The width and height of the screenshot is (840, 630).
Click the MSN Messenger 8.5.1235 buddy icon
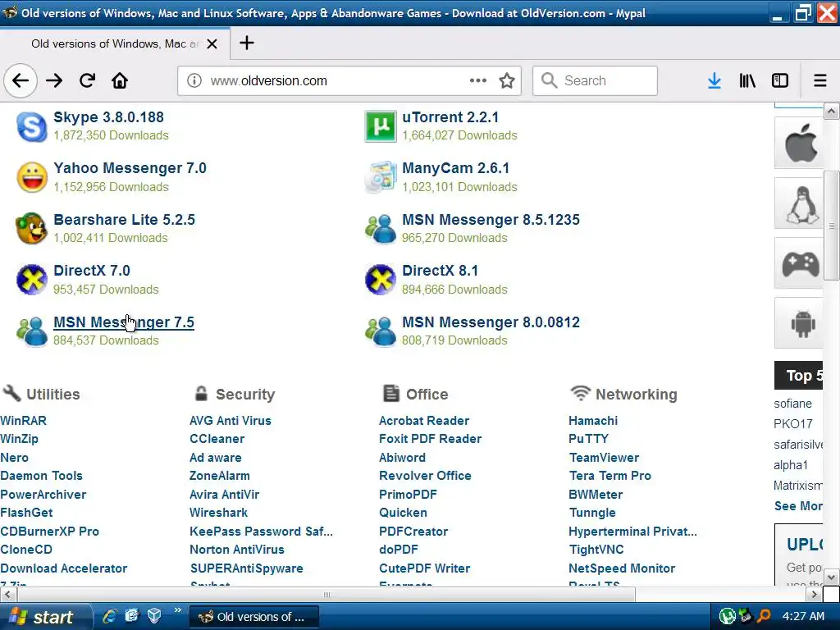[x=381, y=229]
